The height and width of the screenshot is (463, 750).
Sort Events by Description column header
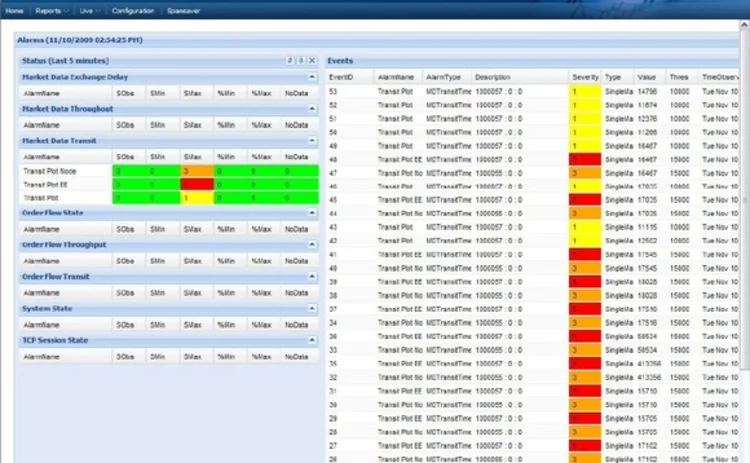520,77
